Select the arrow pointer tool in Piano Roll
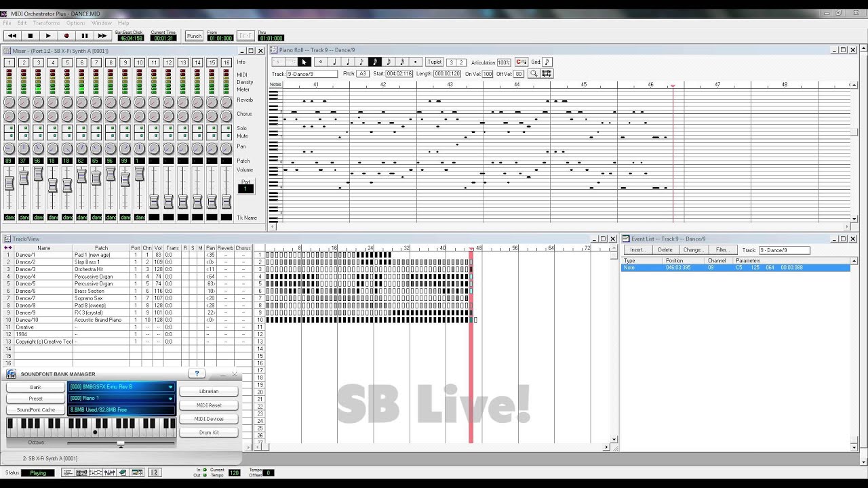 tap(304, 62)
